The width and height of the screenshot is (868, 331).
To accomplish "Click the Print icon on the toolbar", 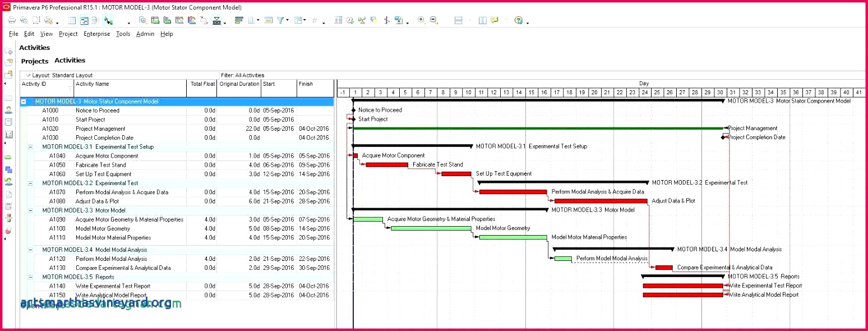I will point(11,20).
